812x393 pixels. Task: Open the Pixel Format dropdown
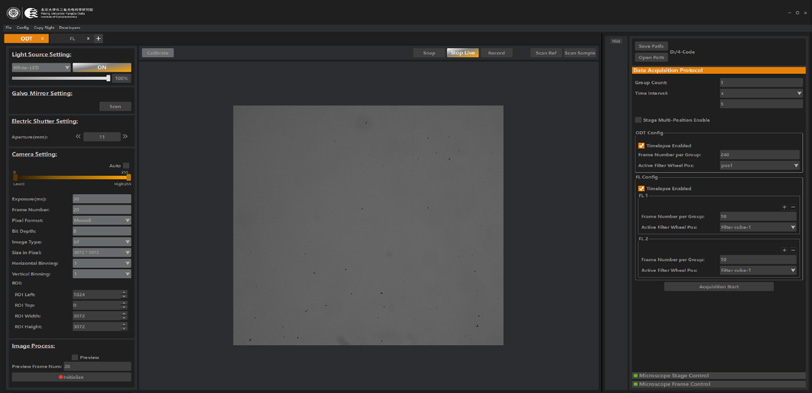tap(102, 220)
